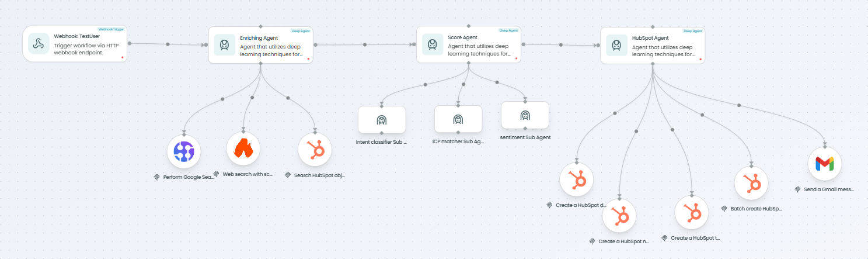868x259 pixels.
Task: Click the 'Create a HubSpot t...' label
Action: coord(696,239)
